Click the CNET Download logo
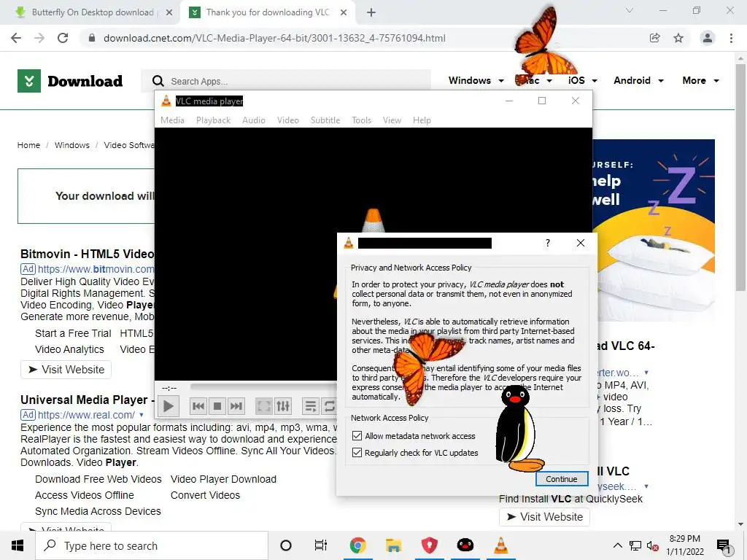747x560 pixels. 70,81
